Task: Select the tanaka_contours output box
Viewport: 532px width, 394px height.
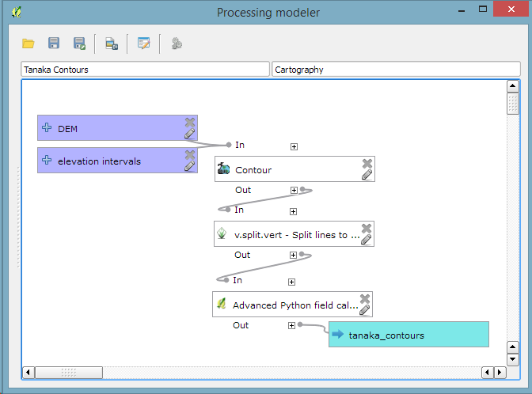Action: coord(408,335)
